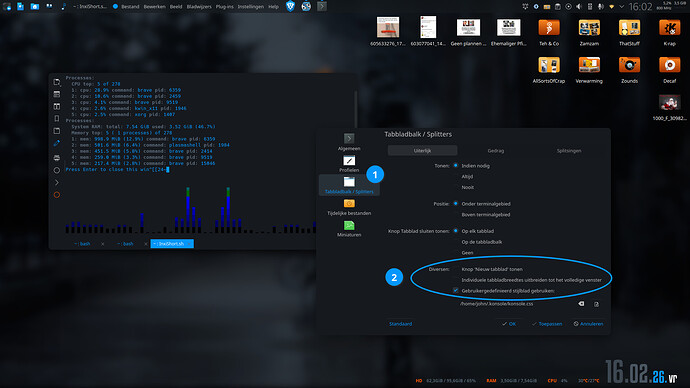Switch to the Uiterlijk tab
Image resolution: width=690 pixels, height=388 pixels.
[422, 150]
